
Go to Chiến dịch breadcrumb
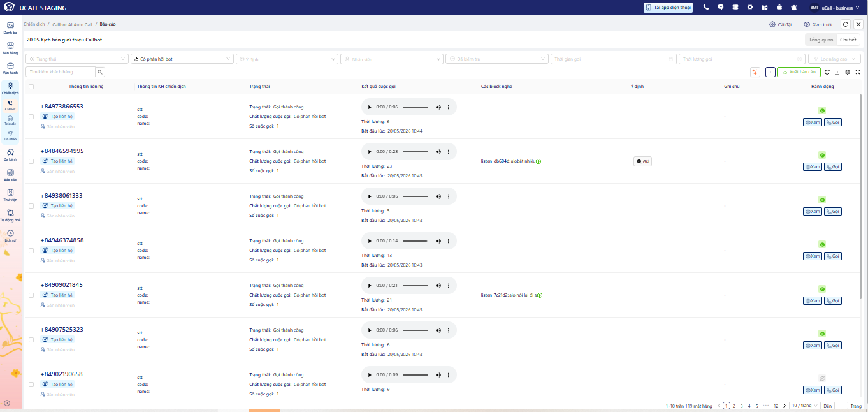point(34,24)
